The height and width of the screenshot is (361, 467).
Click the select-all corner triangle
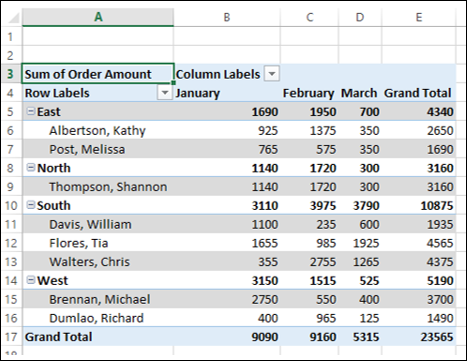click(x=13, y=18)
